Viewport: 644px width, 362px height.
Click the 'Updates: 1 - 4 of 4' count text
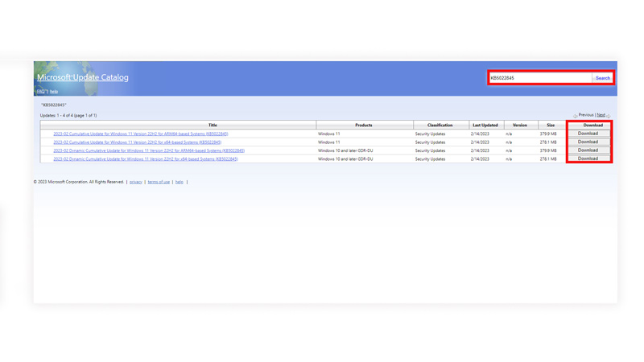tap(68, 116)
